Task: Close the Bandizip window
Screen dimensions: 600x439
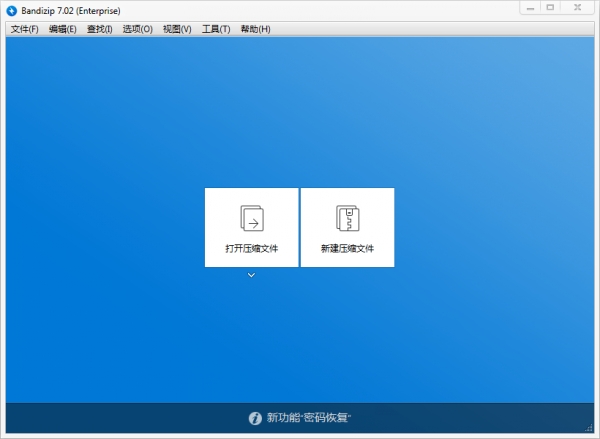Action: click(577, 8)
